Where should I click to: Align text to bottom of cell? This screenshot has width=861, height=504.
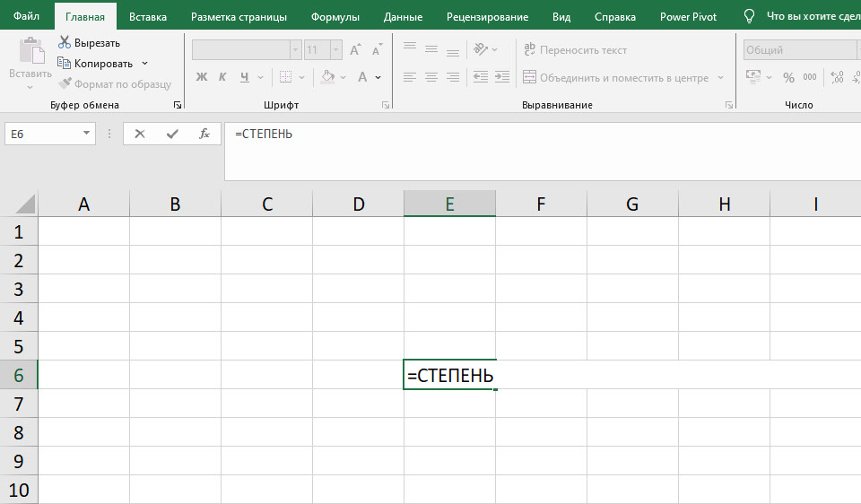coord(452,51)
